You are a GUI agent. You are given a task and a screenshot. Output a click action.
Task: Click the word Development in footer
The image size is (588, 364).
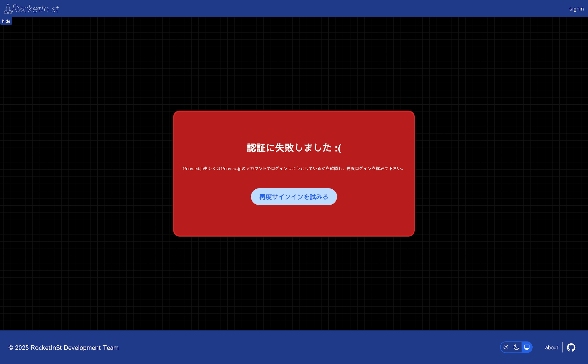coord(82,348)
